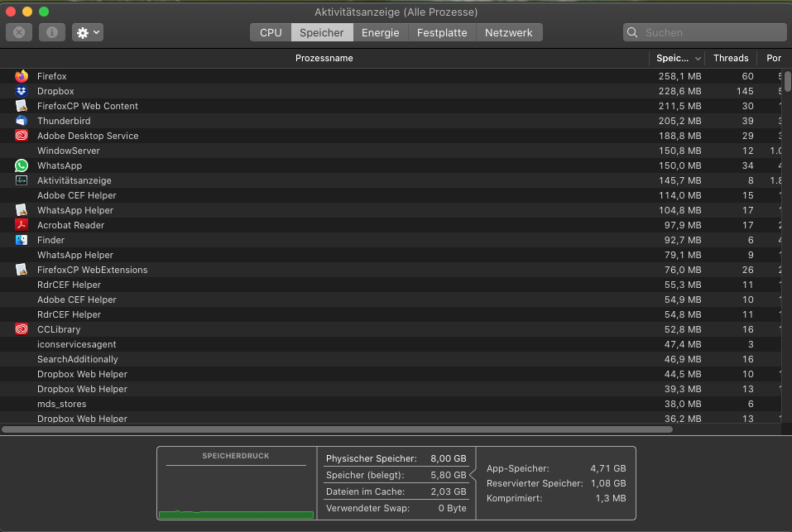
Task: Click the Finder icon in process list
Action: point(22,240)
